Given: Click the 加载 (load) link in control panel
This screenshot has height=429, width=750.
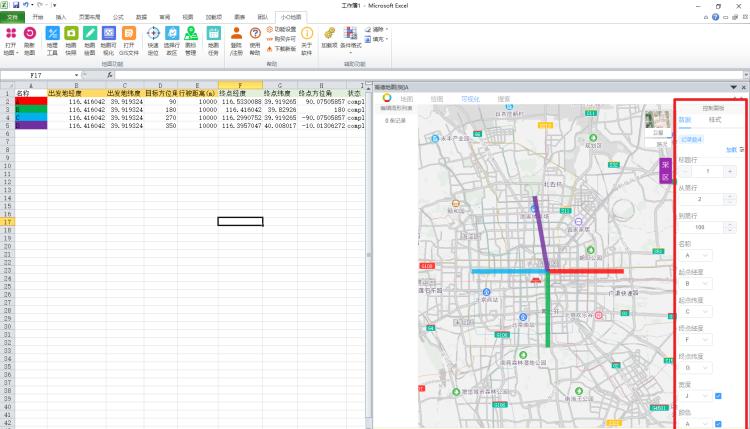Looking at the screenshot, I should point(731,149).
